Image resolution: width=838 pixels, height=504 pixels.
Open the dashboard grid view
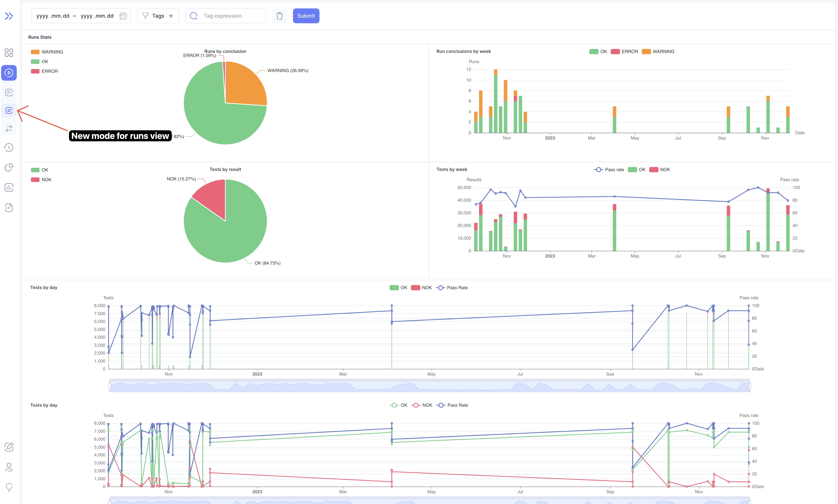pos(9,53)
